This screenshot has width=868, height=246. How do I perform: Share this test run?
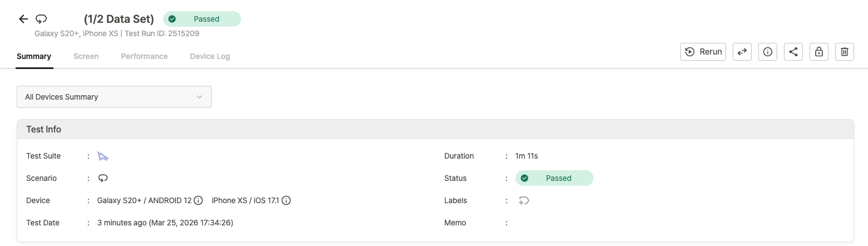click(793, 52)
